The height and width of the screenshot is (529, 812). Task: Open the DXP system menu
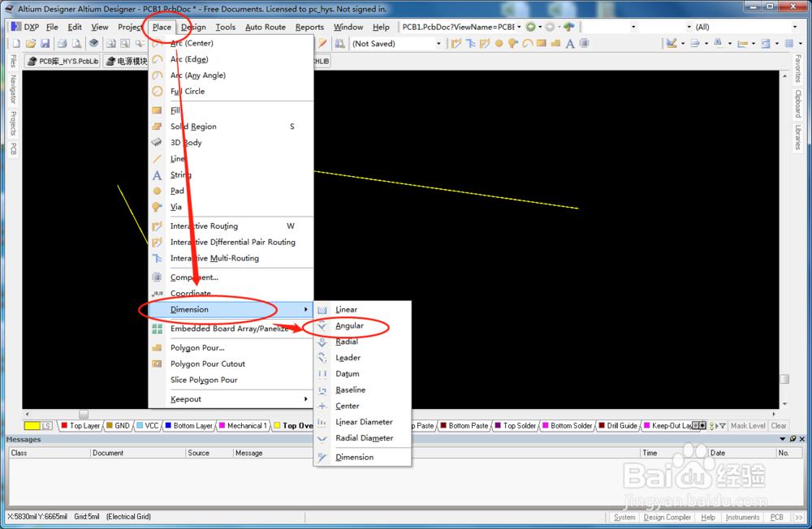(25, 27)
